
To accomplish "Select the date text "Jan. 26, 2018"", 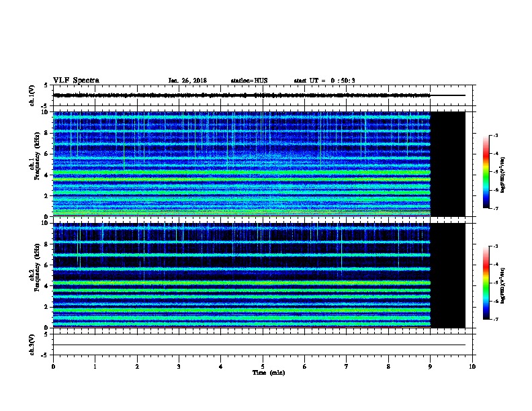I will pos(187,81).
